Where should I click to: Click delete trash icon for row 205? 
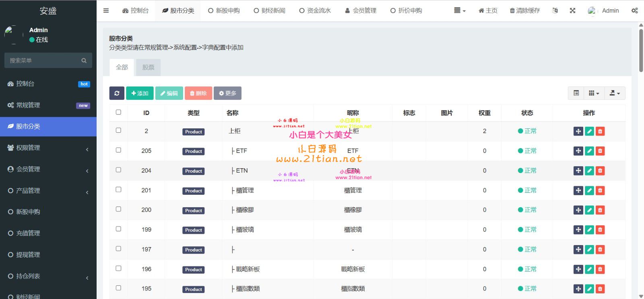600,151
